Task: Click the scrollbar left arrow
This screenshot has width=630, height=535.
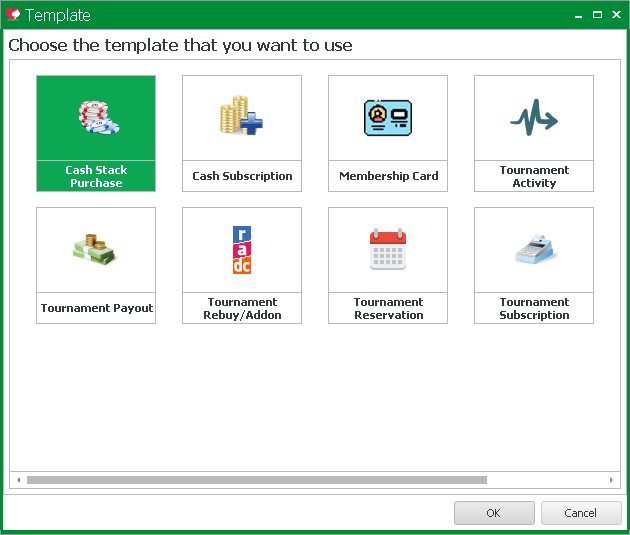Action: pyautogui.click(x=18, y=480)
